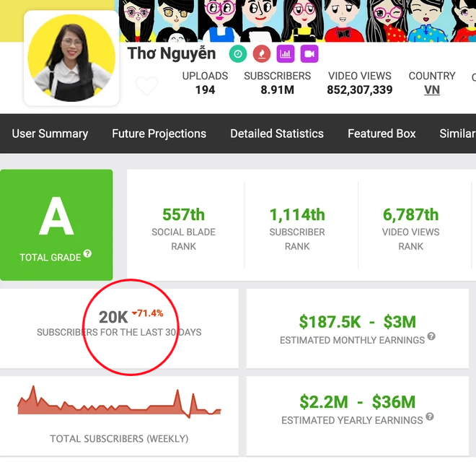Image resolution: width=476 pixels, height=462 pixels.
Task: Click the 557th Social Blade rank
Action: coord(184,214)
